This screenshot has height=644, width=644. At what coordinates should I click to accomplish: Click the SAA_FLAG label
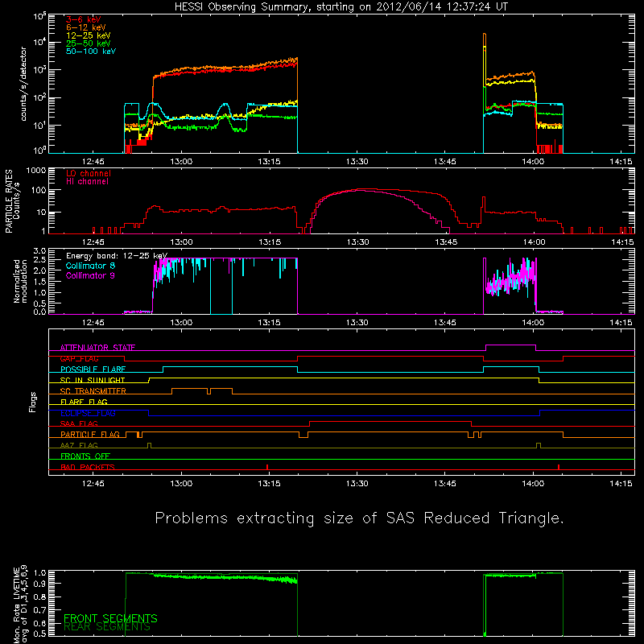(x=79, y=423)
